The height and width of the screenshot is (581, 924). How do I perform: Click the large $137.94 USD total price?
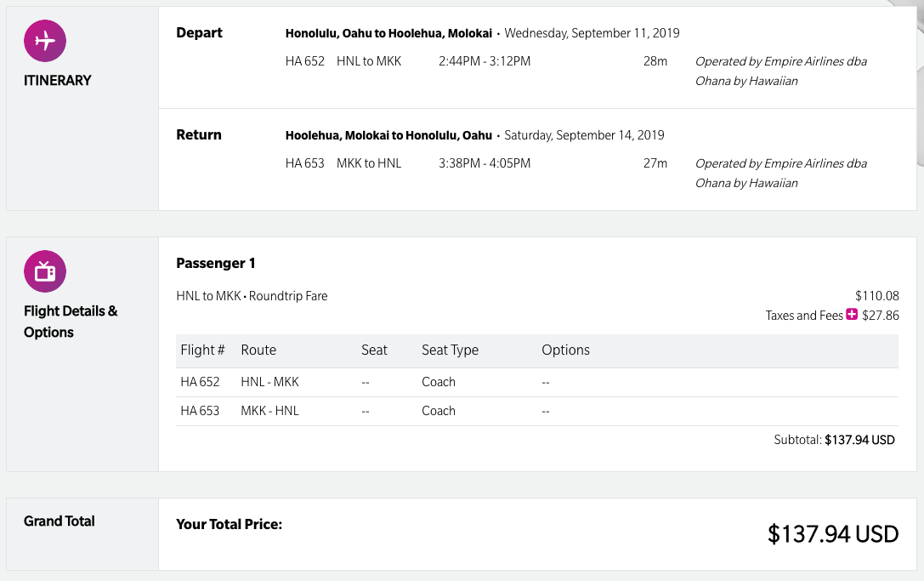832,534
